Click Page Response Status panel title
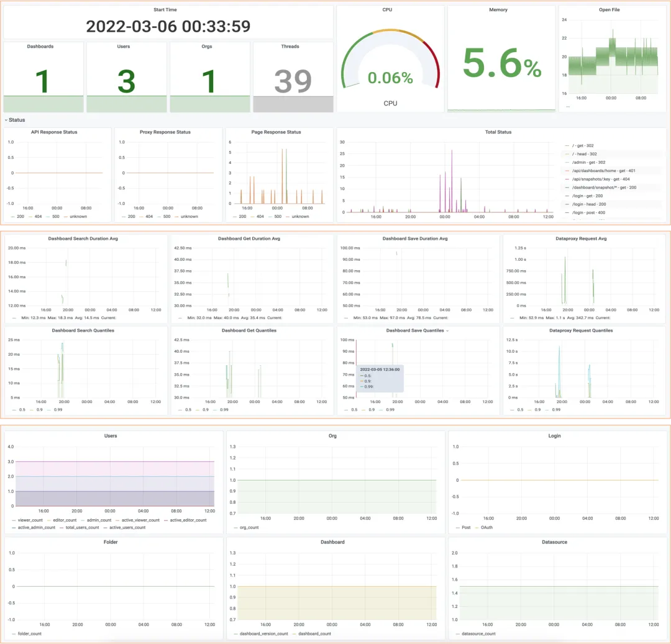This screenshot has width=671, height=644. tap(276, 132)
